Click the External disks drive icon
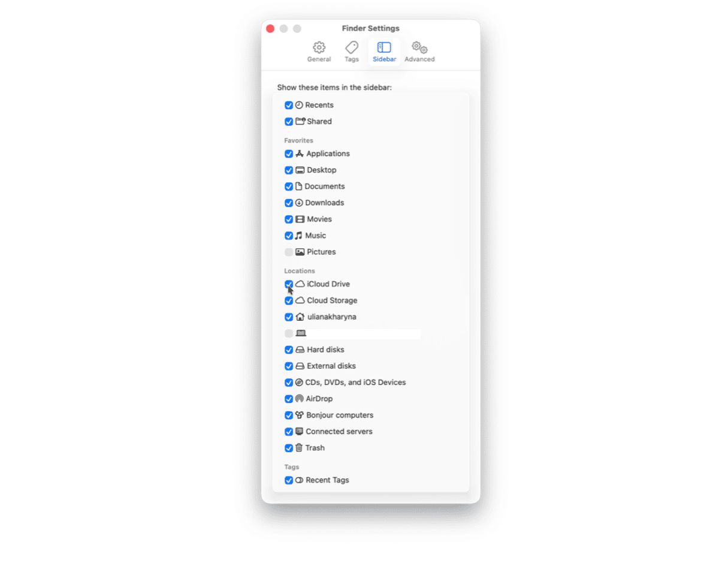The width and height of the screenshot is (728, 569). [300, 366]
